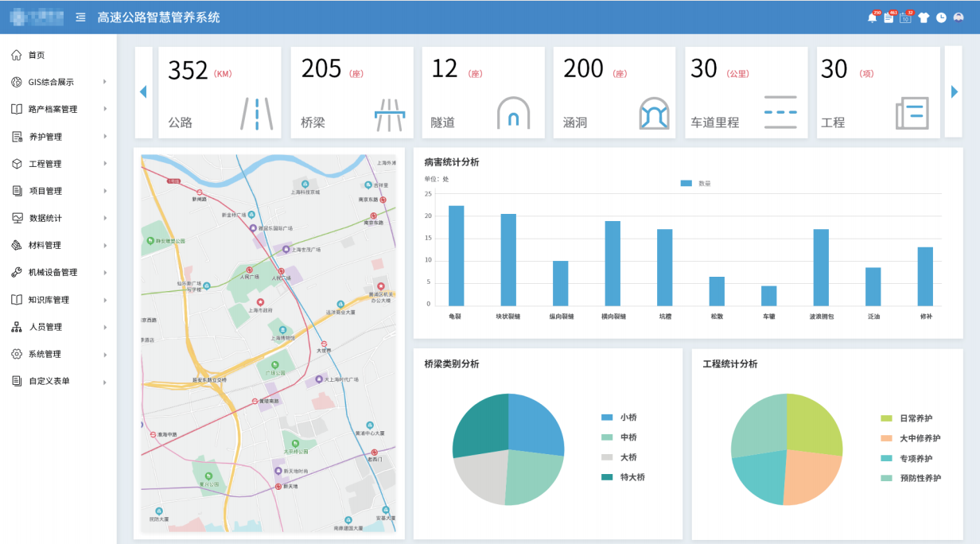
Task: Collapse sidebar with the hamburger icon
Action: 80,17
